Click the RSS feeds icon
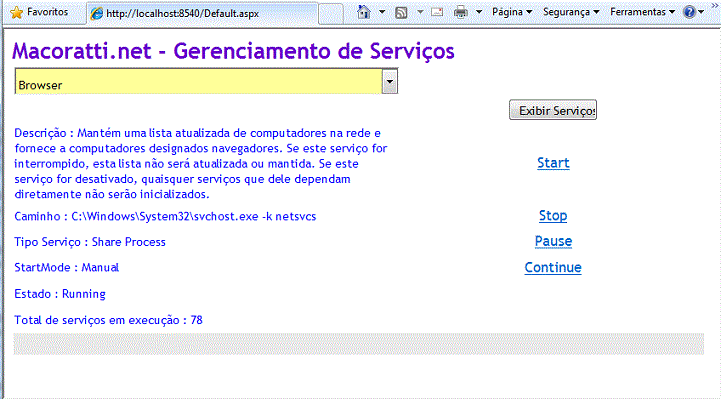 coord(401,12)
